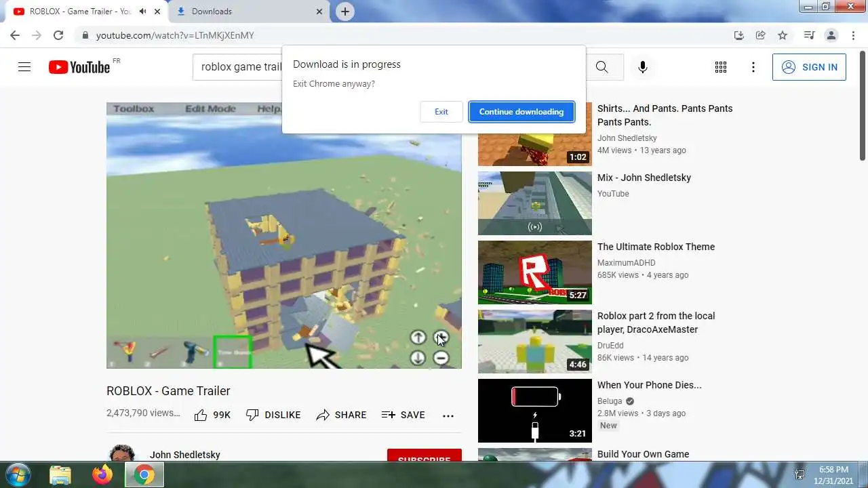This screenshot has height=488, width=868.
Task: Click the YouTube search magnifier button
Action: pyautogui.click(x=602, y=67)
